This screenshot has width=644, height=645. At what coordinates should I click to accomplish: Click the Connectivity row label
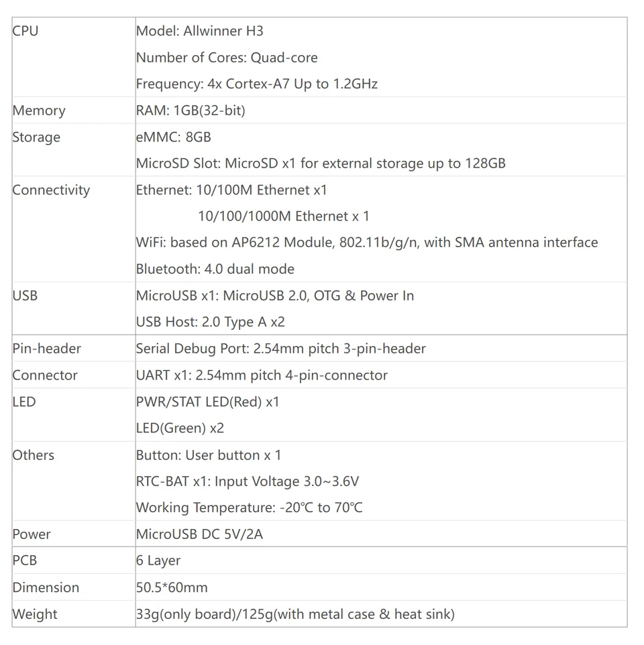(x=51, y=190)
